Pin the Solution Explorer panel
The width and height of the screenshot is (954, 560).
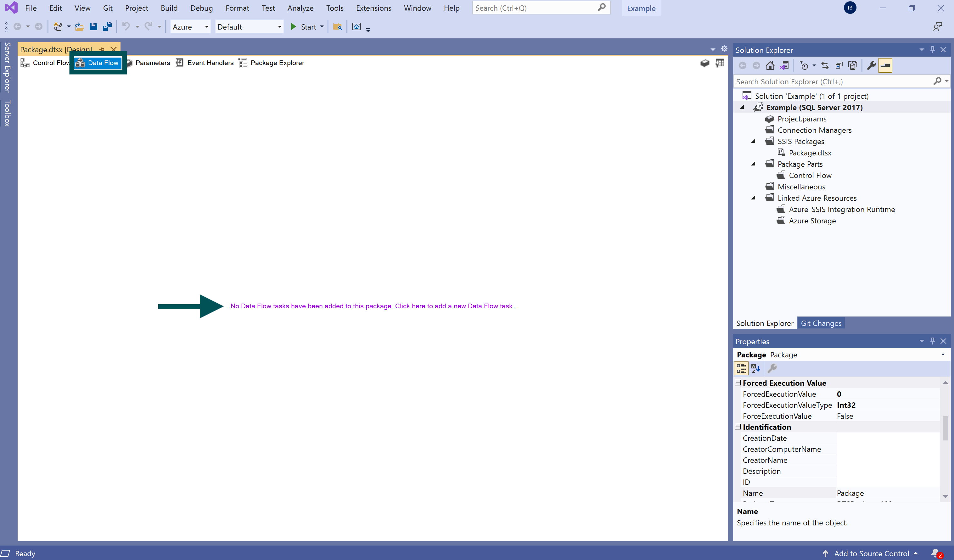coord(932,50)
